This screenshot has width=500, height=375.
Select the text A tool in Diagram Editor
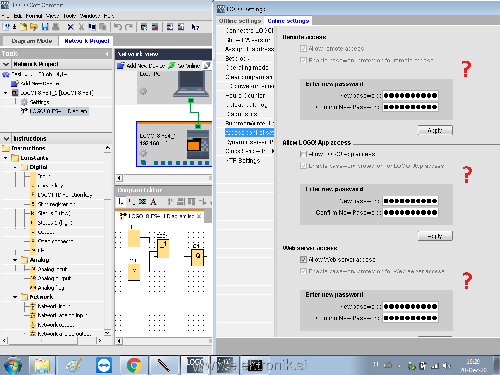[x=153, y=201]
